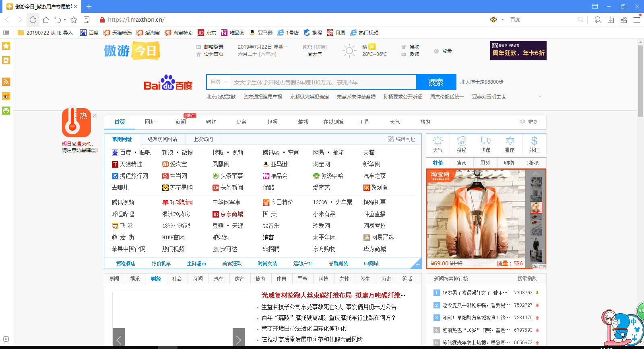The width and height of the screenshot is (644, 349).
Task: Open the RSS feed reader in sidebar
Action: 6,82
